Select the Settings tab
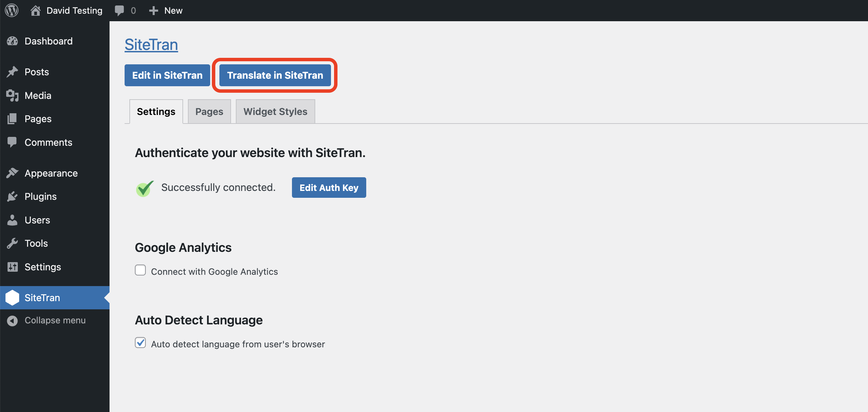Viewport: 868px width, 412px height. 156,112
